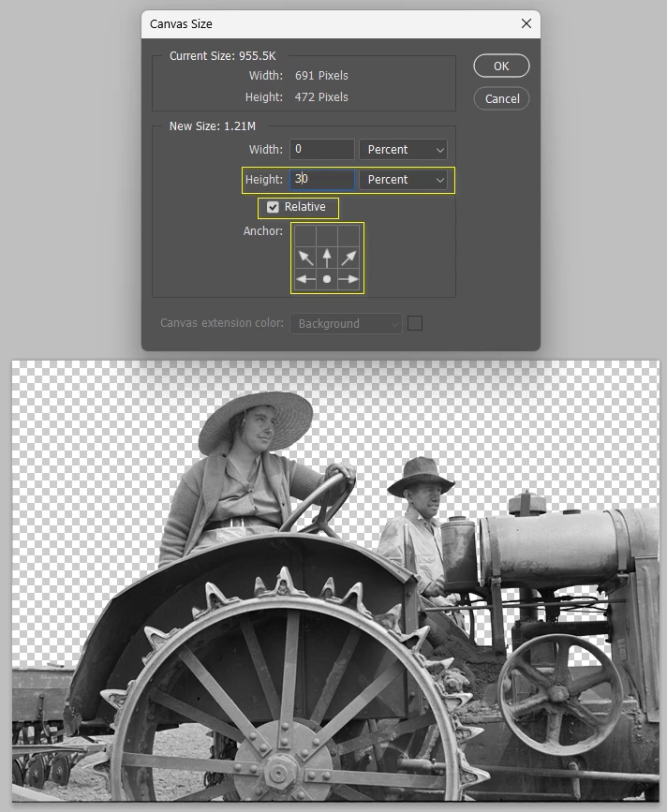Close the Canvas Size dialog window
Image resolution: width=667 pixels, height=812 pixels.
click(x=526, y=23)
